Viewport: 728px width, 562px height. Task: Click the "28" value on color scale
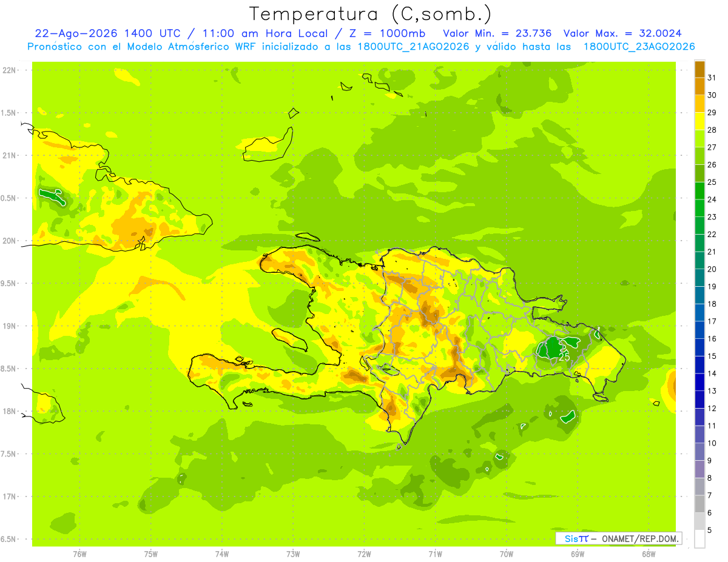click(x=712, y=130)
